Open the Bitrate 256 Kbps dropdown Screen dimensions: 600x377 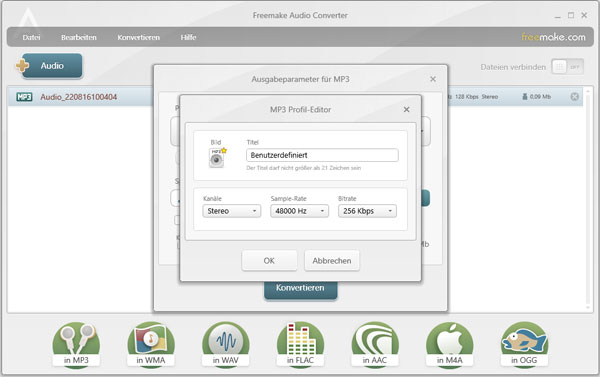[x=367, y=211]
